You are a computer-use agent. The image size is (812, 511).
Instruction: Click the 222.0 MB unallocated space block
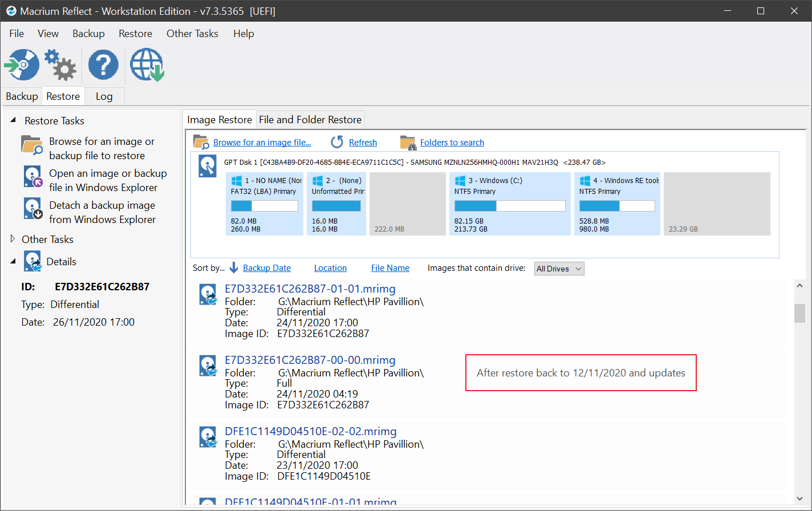408,204
